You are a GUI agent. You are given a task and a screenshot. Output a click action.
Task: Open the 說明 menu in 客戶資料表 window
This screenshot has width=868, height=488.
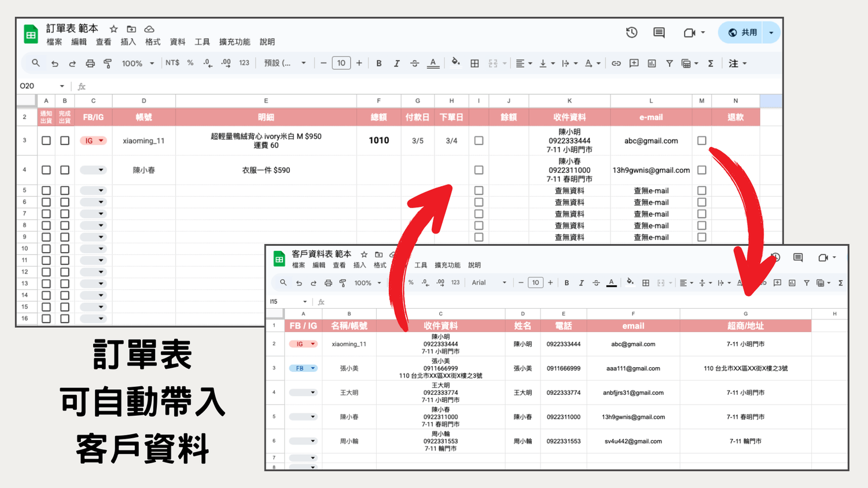[x=475, y=265]
